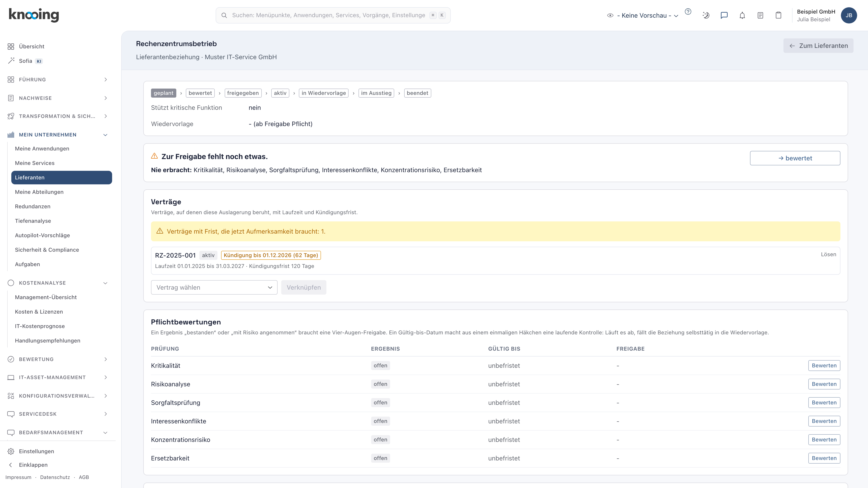The height and width of the screenshot is (488, 868).
Task: Open notifications bell icon
Action: click(742, 15)
